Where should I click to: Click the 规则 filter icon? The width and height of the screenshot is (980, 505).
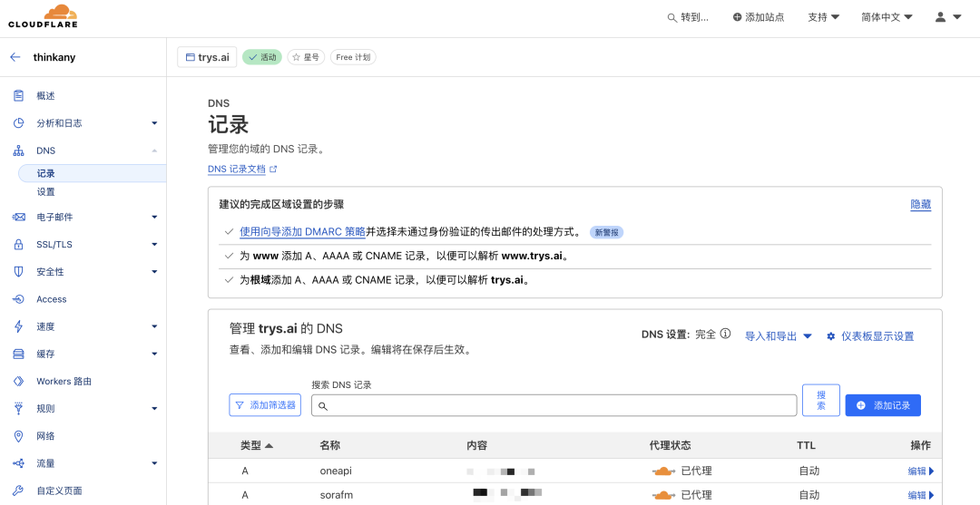pos(18,408)
